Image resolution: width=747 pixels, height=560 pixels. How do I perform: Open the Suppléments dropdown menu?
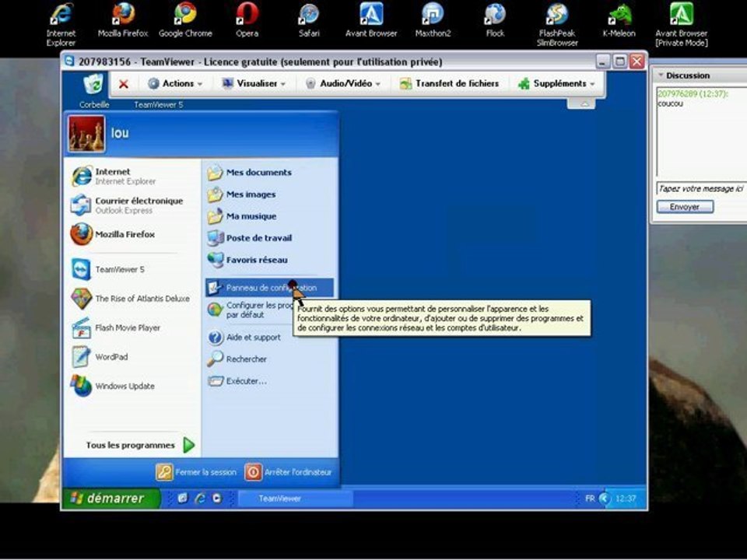[557, 83]
